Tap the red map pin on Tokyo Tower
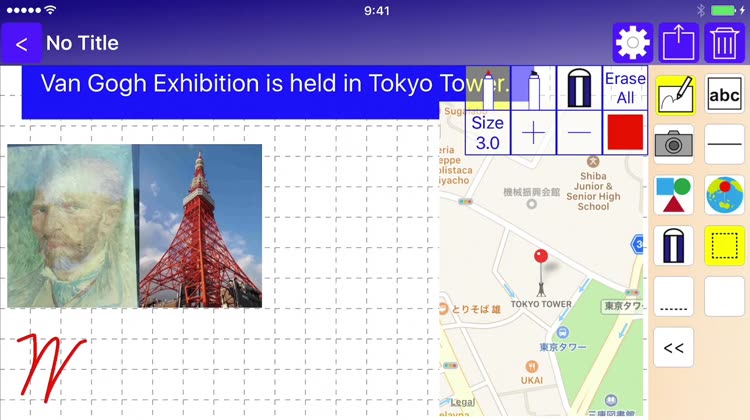750x420 pixels. [x=541, y=256]
